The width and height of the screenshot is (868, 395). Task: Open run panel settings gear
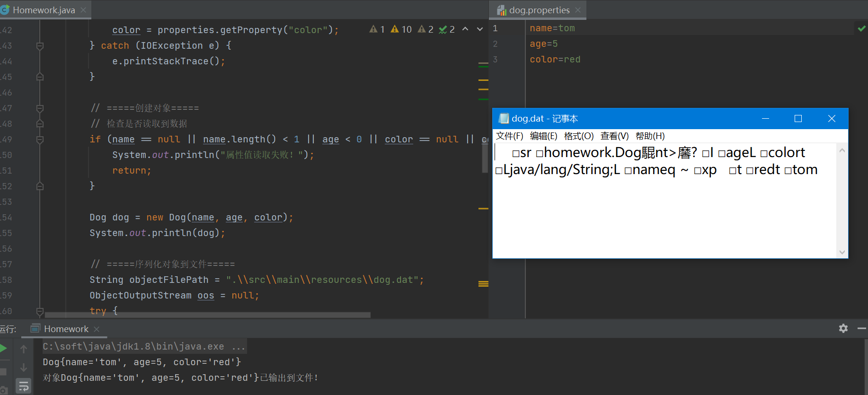pyautogui.click(x=843, y=328)
